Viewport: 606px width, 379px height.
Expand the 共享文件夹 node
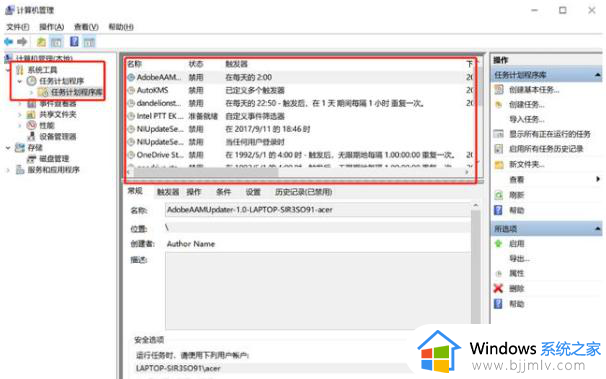[20, 114]
